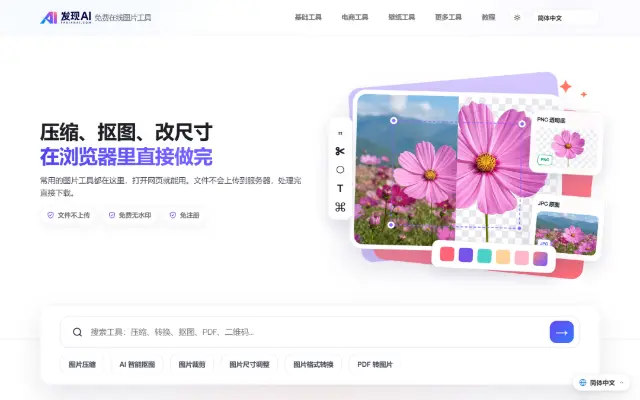This screenshot has height=400, width=640.
Task: Open the 图片尺寸调整 quick tool
Action: coord(249,364)
